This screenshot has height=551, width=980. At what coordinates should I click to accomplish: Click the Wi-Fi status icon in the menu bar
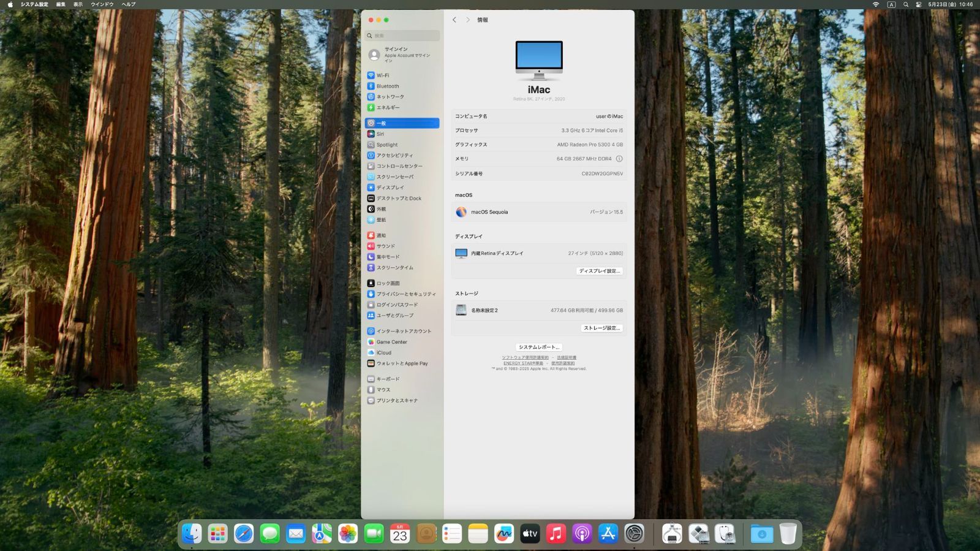[876, 4]
